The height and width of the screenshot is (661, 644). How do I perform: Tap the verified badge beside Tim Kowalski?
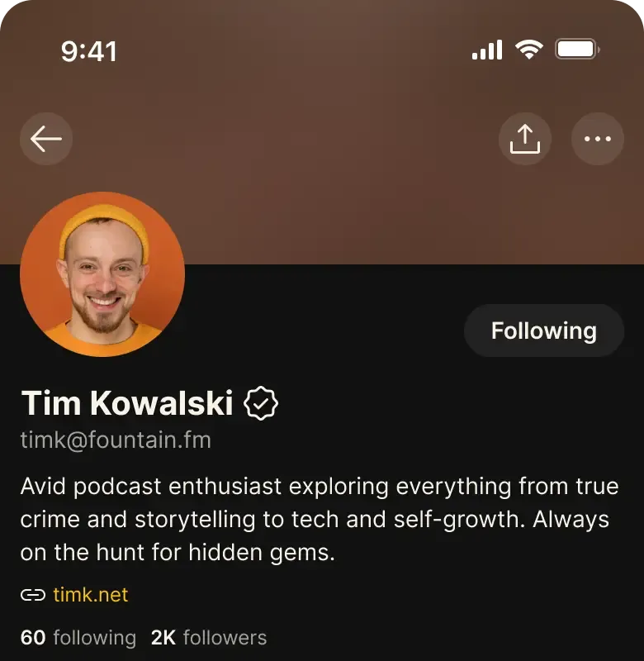261,403
